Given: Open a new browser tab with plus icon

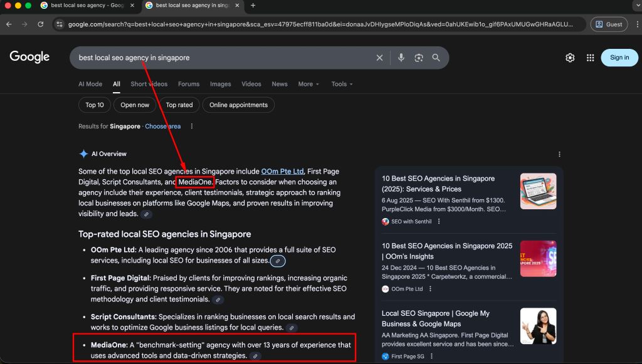Looking at the screenshot, I should click(253, 5).
